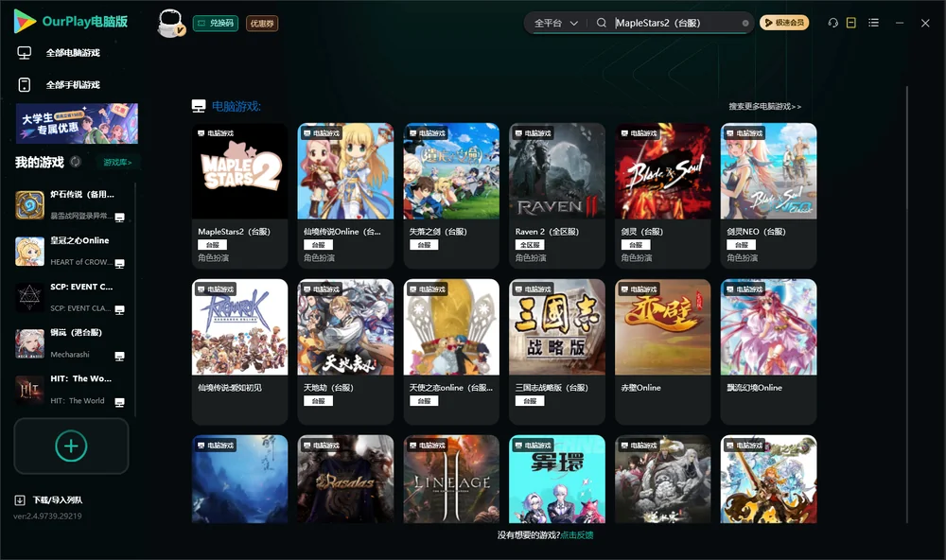Viewport: 946px width, 560px height.
Task: Open 剑灵 (台服) Blade & Soul card
Action: click(x=662, y=196)
